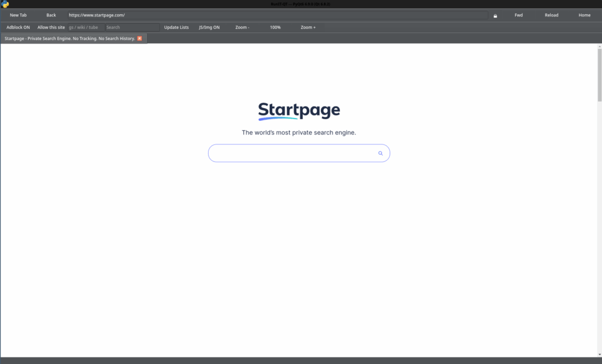Click the magnifier icon in Startpage search box
This screenshot has width=602, height=364.
coord(380,153)
